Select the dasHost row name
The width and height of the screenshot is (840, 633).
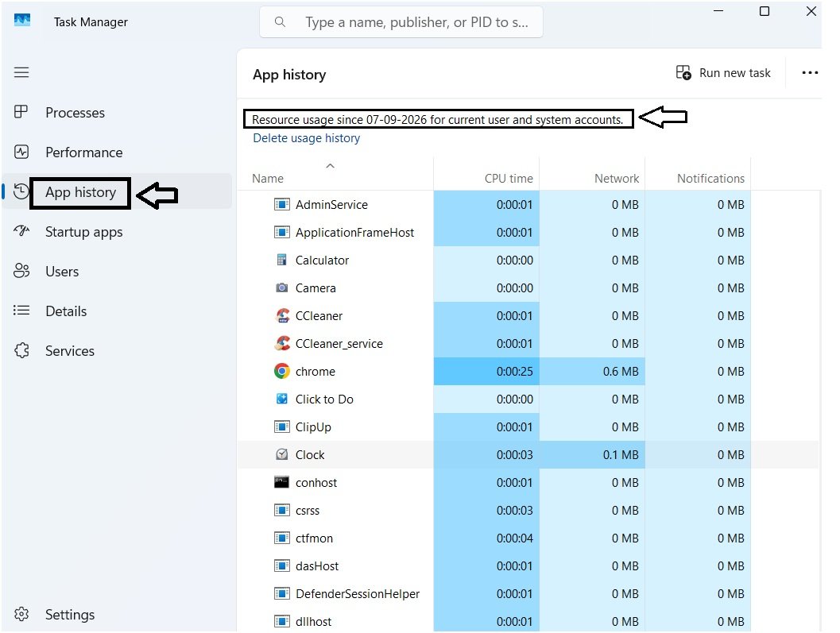317,566
